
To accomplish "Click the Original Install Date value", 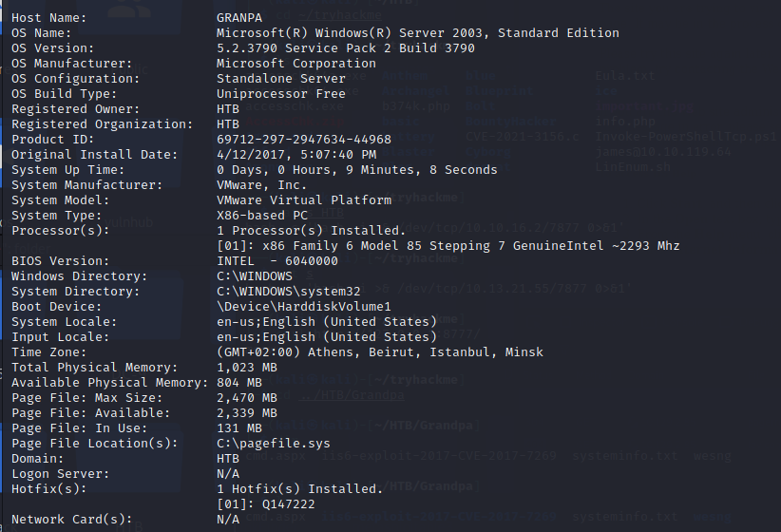I will [x=295, y=155].
